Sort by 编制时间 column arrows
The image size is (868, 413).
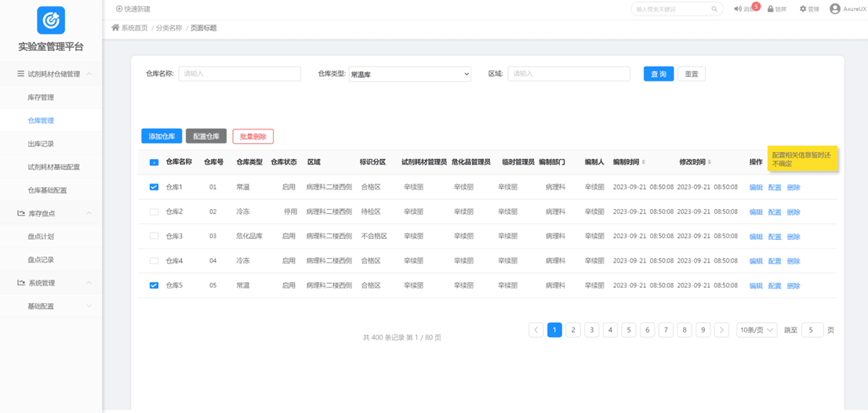[x=643, y=162]
